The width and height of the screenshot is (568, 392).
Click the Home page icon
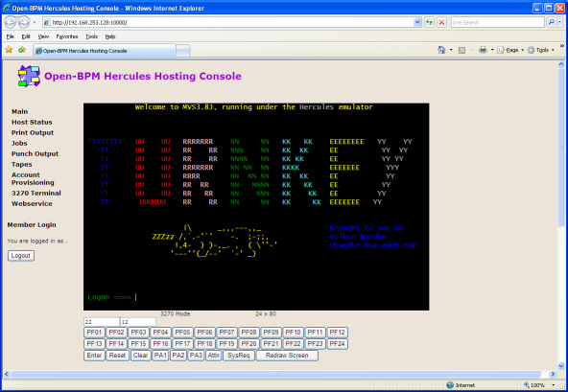click(441, 50)
